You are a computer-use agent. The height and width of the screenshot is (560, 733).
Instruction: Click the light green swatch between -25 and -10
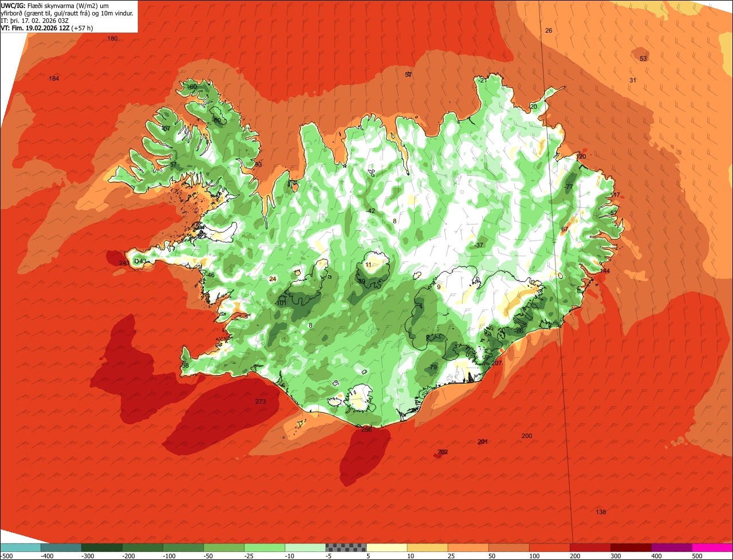point(264,547)
